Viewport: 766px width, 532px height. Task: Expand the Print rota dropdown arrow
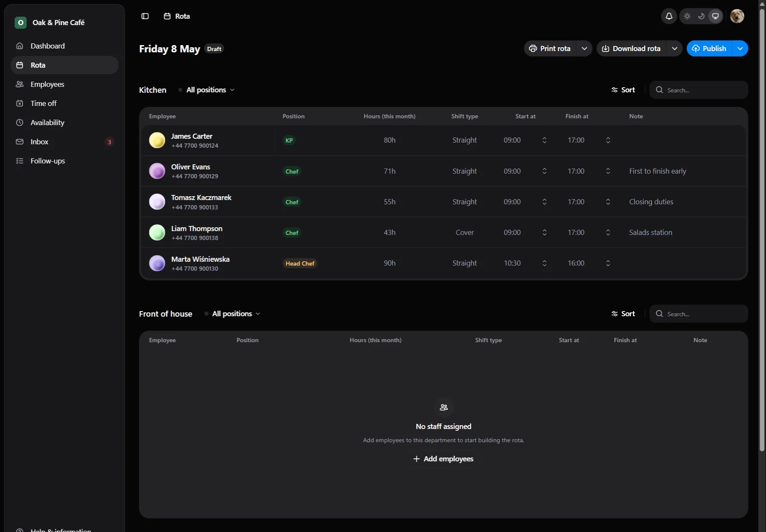click(x=584, y=49)
